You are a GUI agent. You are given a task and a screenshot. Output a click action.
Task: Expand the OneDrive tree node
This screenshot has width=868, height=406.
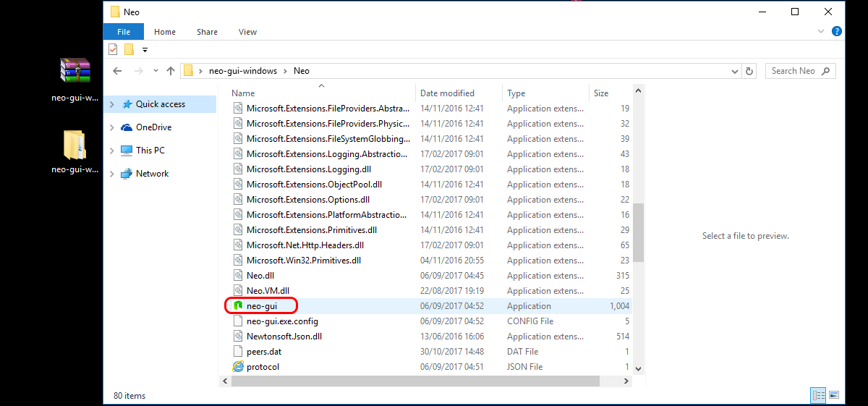[x=111, y=127]
